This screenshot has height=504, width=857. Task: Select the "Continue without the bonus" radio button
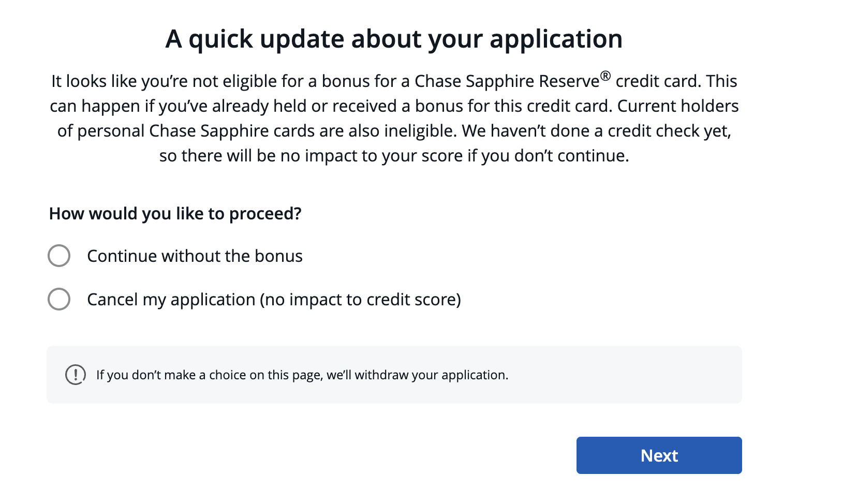(59, 256)
